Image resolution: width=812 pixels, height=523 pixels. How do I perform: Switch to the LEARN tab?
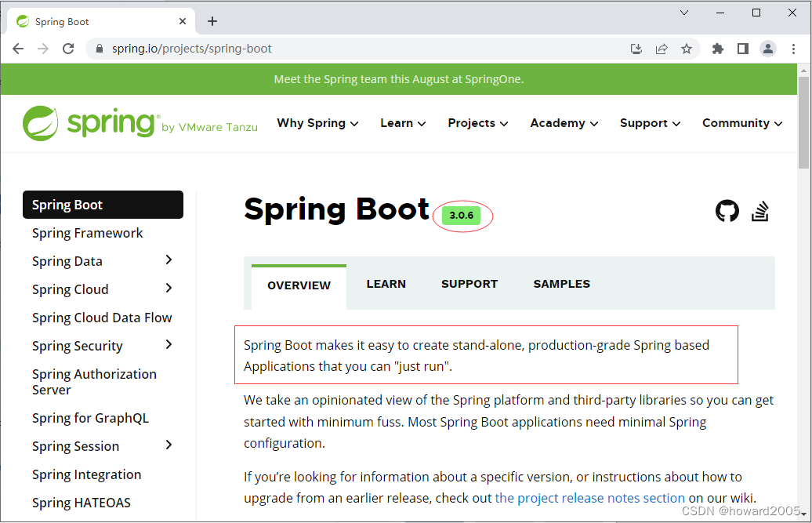click(386, 284)
